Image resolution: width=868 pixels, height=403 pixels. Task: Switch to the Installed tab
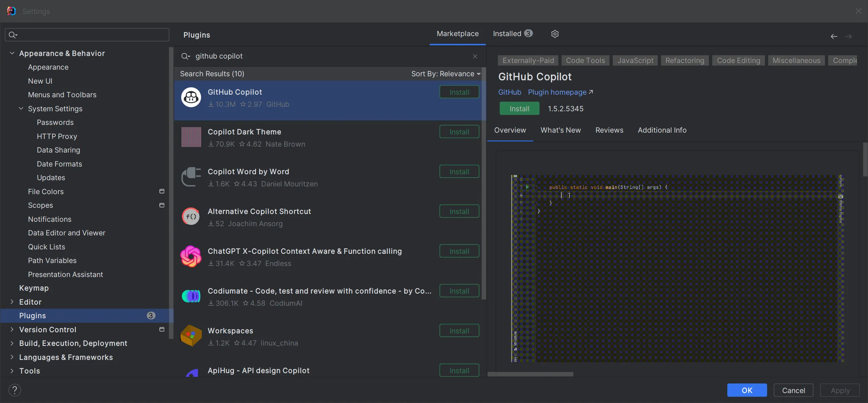coord(513,34)
